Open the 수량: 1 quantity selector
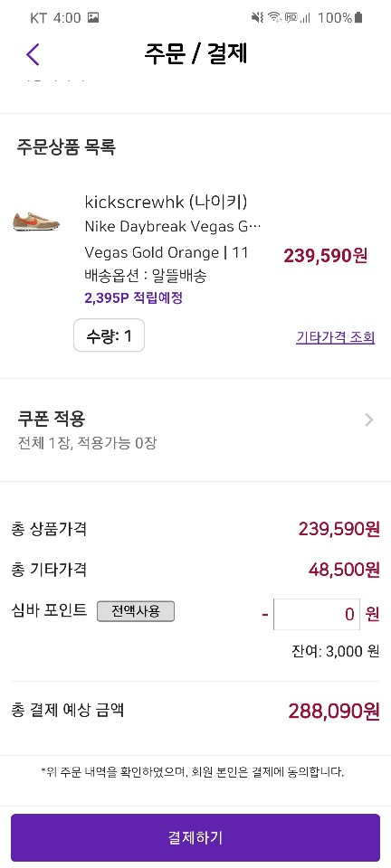This screenshot has width=391, height=868. click(x=110, y=335)
